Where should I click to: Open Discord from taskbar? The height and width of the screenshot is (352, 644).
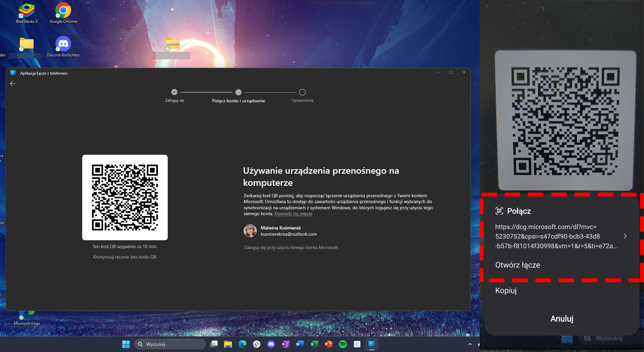[271, 344]
